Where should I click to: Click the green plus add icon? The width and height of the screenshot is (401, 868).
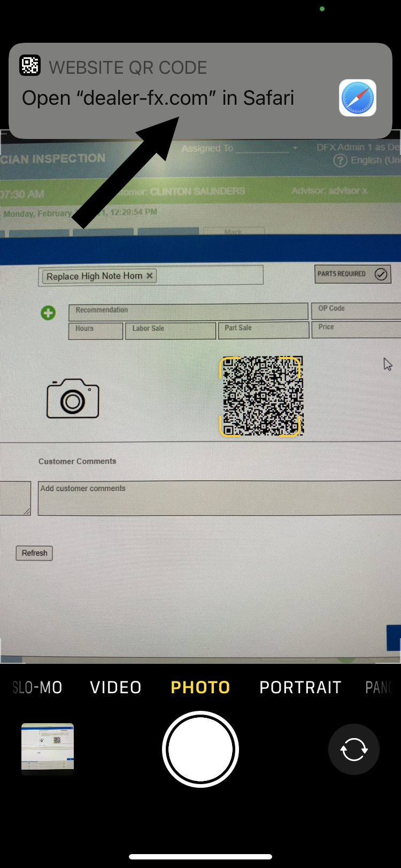[x=48, y=313]
